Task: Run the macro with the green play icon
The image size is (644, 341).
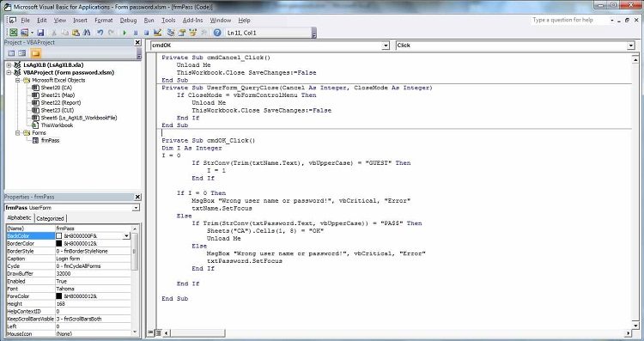Action: tap(125, 33)
